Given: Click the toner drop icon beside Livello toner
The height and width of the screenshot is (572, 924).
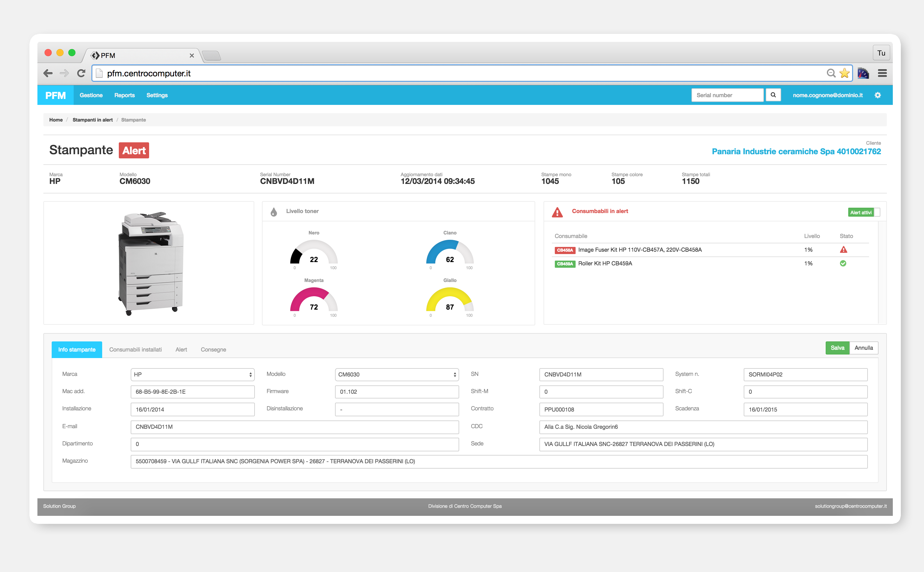Looking at the screenshot, I should tap(274, 212).
